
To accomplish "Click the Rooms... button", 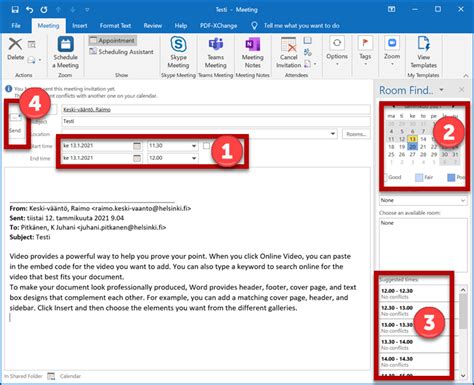I will click(x=356, y=134).
